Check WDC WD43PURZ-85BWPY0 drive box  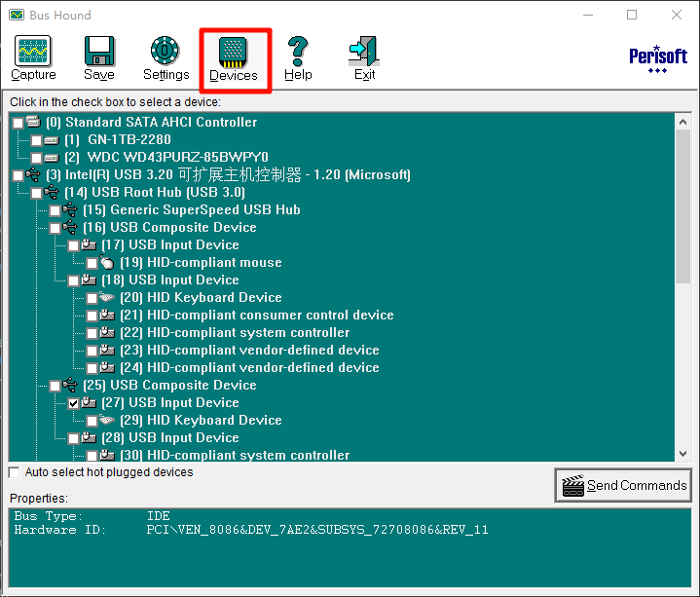point(37,158)
